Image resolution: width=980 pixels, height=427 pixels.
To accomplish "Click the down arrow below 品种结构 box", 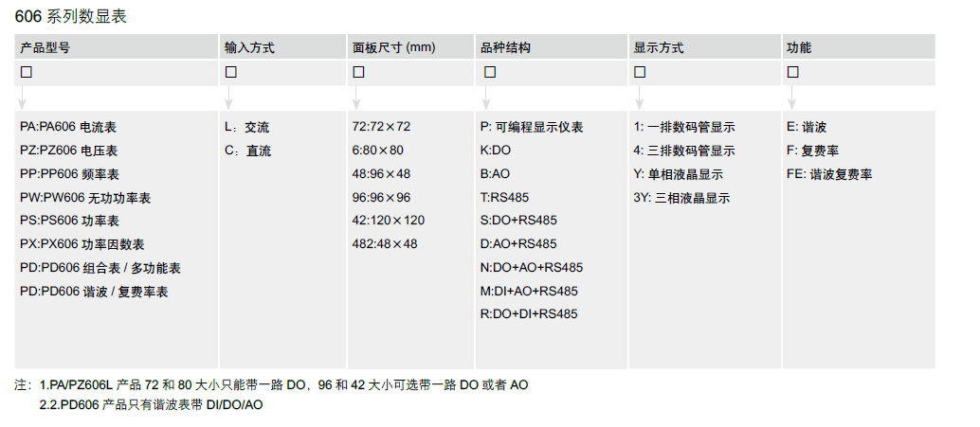I will point(486,98).
